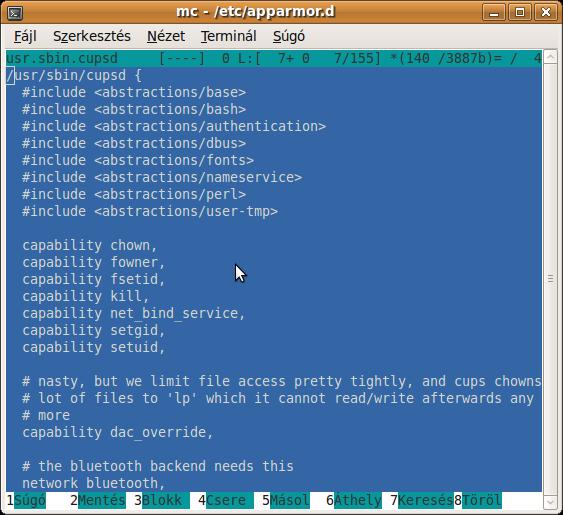563x515 pixels.
Task: Choose the 4 Csere replace button
Action: click(x=226, y=500)
